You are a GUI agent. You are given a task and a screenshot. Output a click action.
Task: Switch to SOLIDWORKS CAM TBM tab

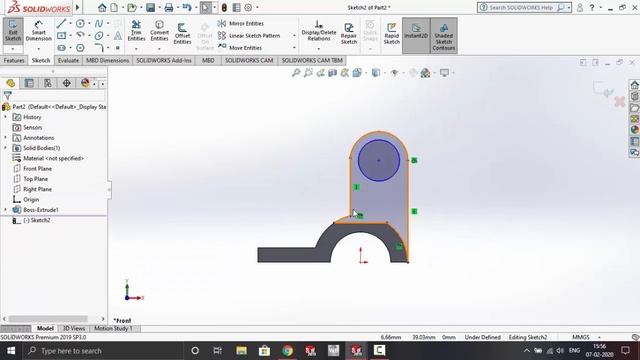click(312, 60)
